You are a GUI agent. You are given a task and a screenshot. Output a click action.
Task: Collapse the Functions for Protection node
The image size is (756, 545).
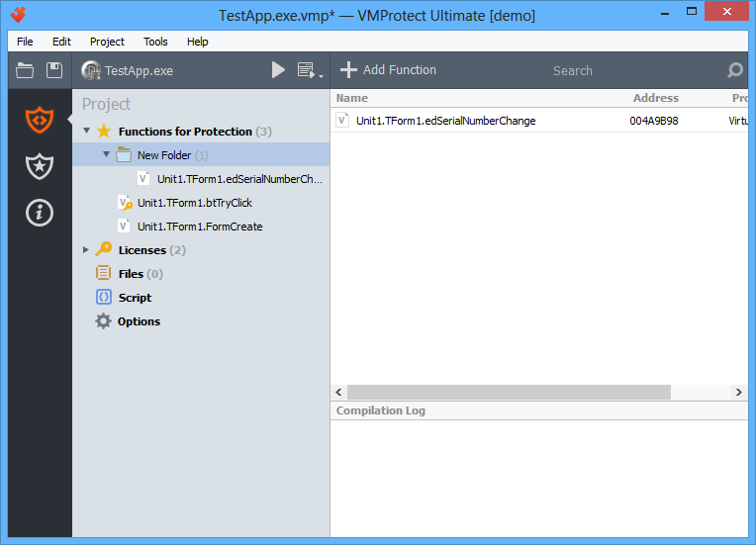pos(86,131)
